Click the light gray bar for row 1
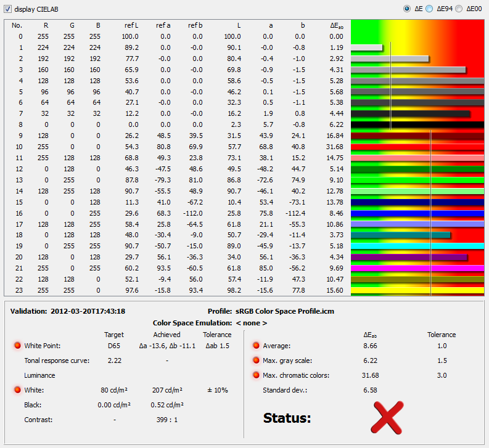 point(366,47)
